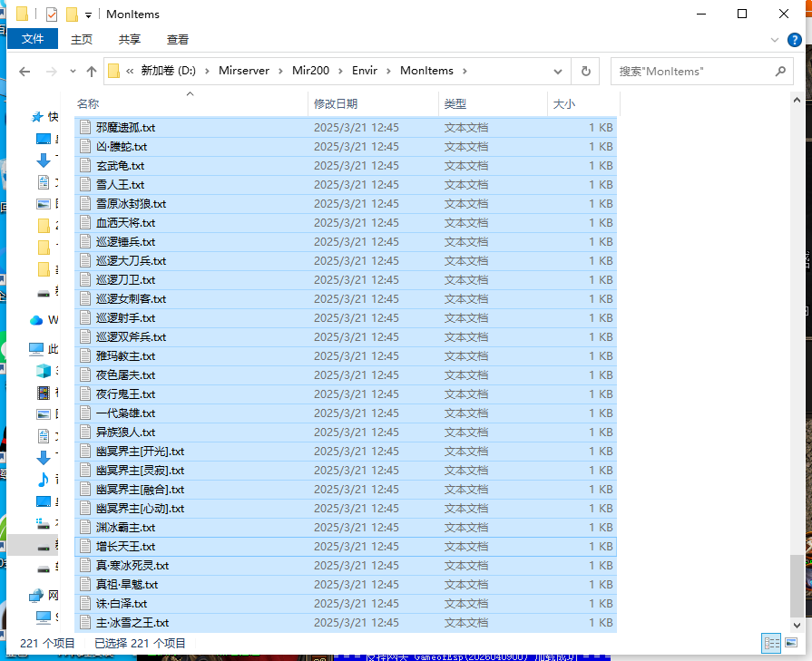Open OneDrive cloud icon in navigation pane
This screenshot has height=661, width=812.
[36, 320]
